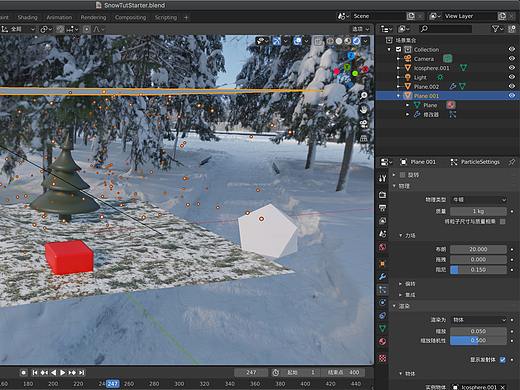This screenshot has width=520, height=390.
Task: Hide Plane.002 via eye icon
Action: pyautogui.click(x=512, y=86)
